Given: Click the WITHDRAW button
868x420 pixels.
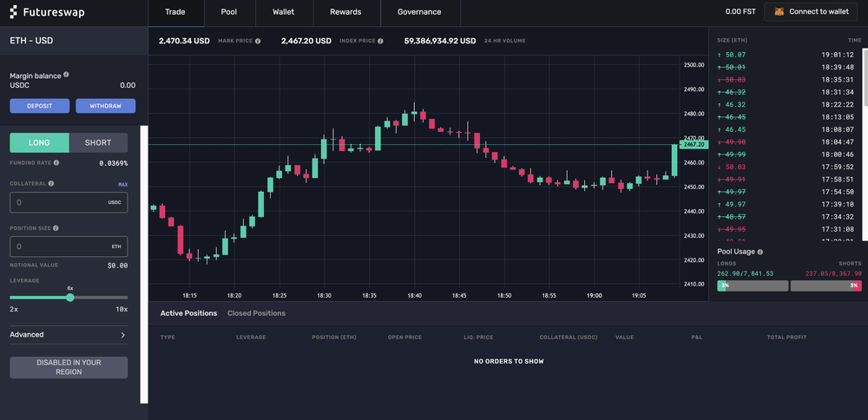Looking at the screenshot, I should pyautogui.click(x=106, y=106).
